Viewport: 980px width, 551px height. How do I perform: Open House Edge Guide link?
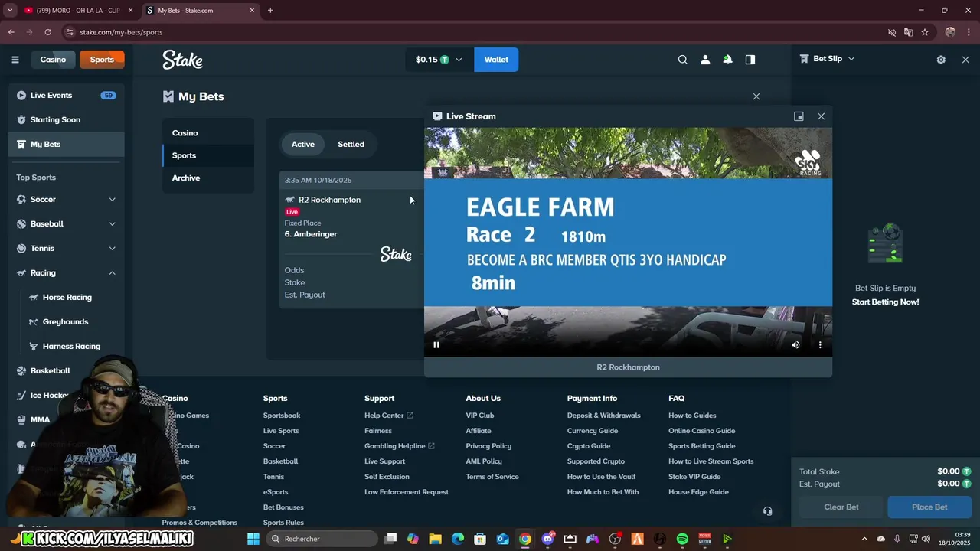[698, 492]
